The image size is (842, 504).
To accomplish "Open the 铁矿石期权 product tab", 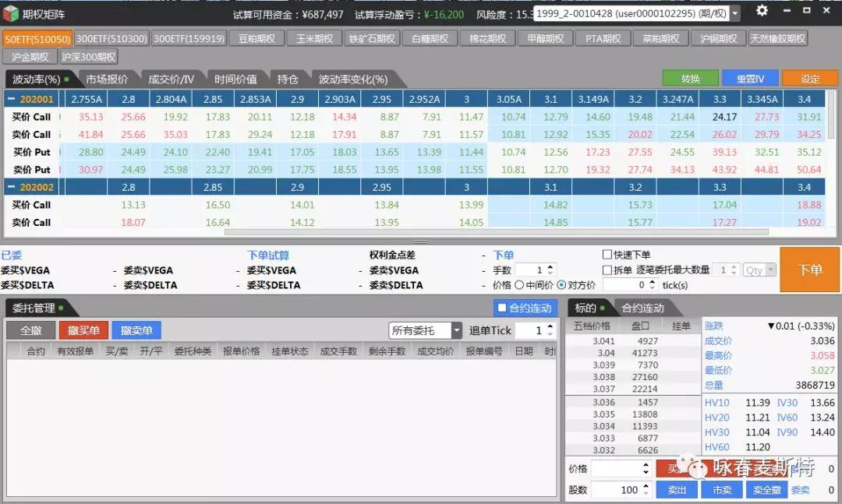I will point(372,39).
